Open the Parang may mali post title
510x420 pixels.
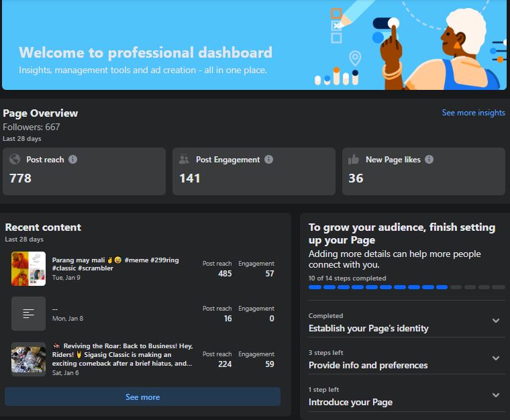click(115, 264)
